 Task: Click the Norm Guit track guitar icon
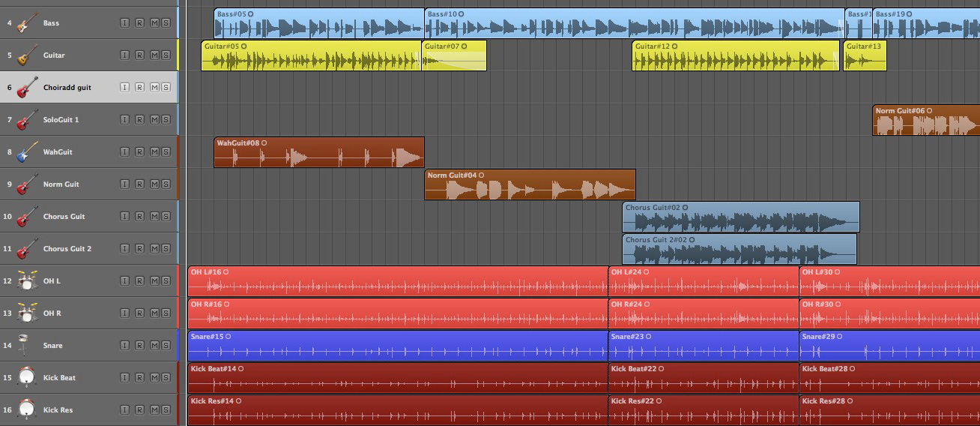(x=28, y=184)
